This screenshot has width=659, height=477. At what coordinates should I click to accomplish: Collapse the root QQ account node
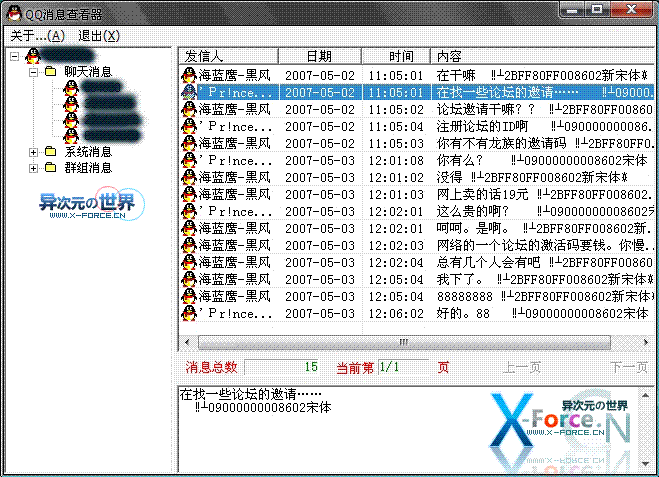(15, 56)
